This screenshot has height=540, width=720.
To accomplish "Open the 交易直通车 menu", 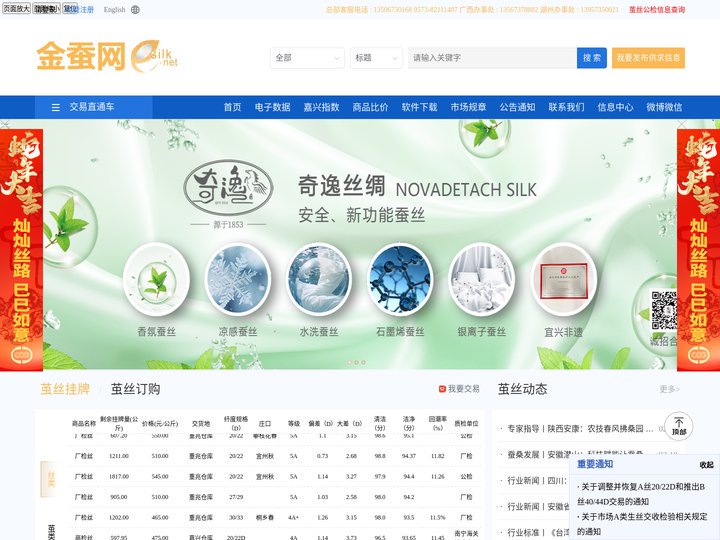I will (94, 107).
